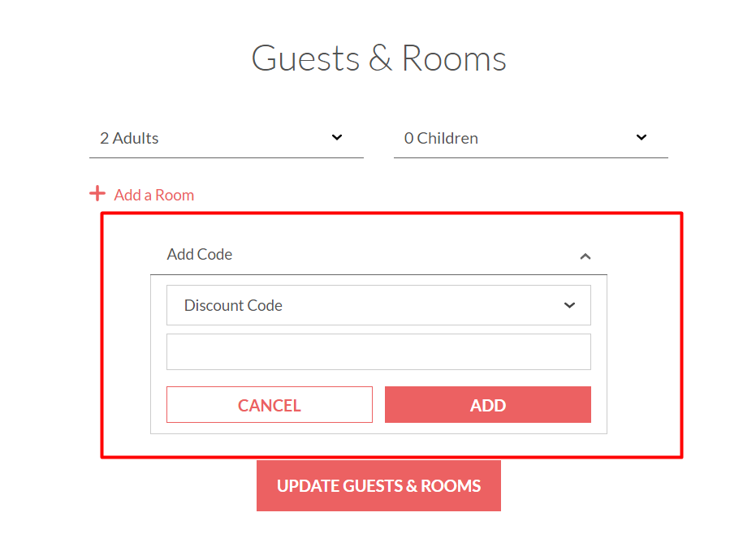Click the upward chevron beside Add Code
The height and width of the screenshot is (547, 756).
point(585,256)
